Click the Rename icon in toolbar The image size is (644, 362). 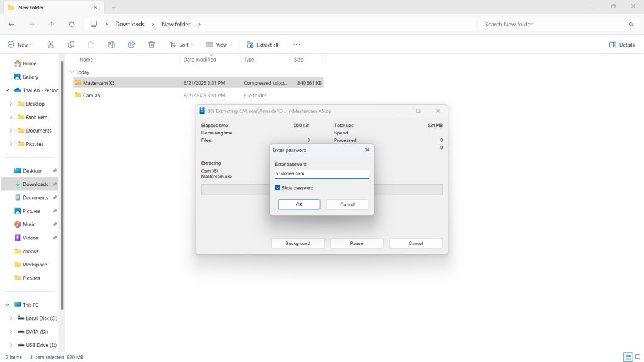click(111, 45)
